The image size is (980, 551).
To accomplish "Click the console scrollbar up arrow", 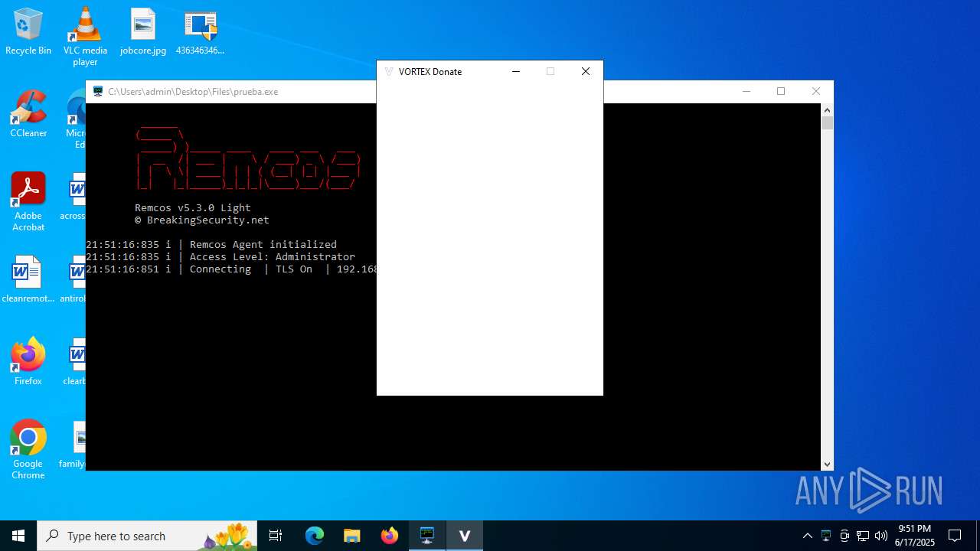I will (827, 109).
